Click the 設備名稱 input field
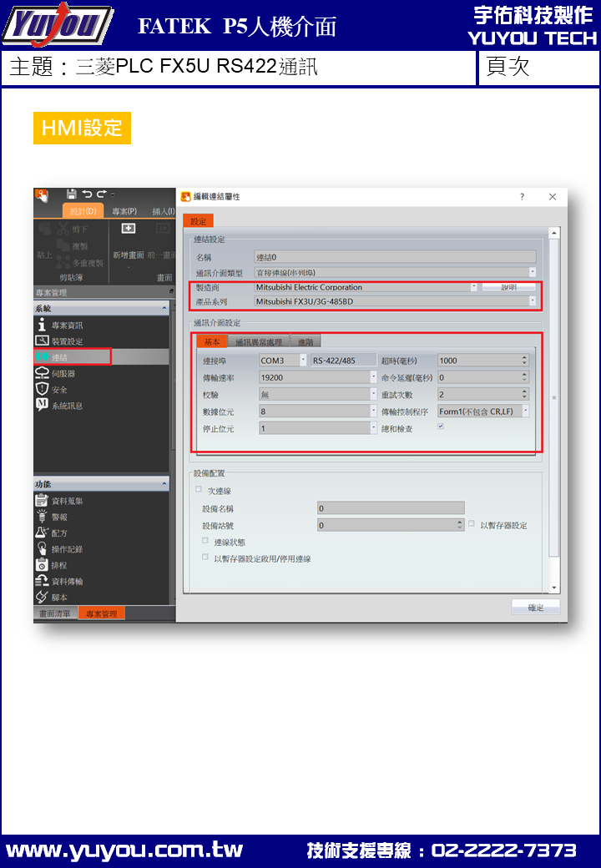The height and width of the screenshot is (868, 601). pos(391,508)
